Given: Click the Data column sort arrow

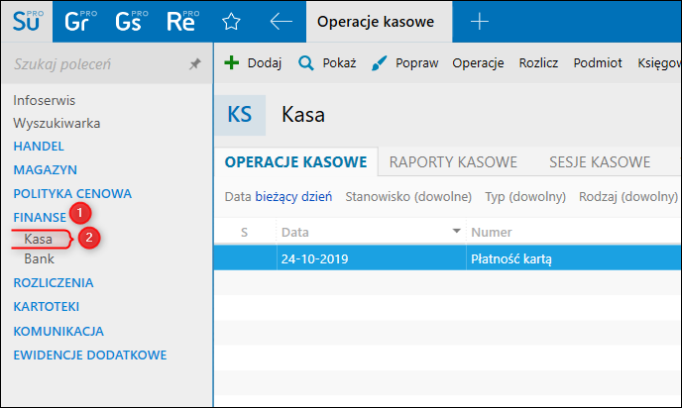Looking at the screenshot, I should pos(456,231).
